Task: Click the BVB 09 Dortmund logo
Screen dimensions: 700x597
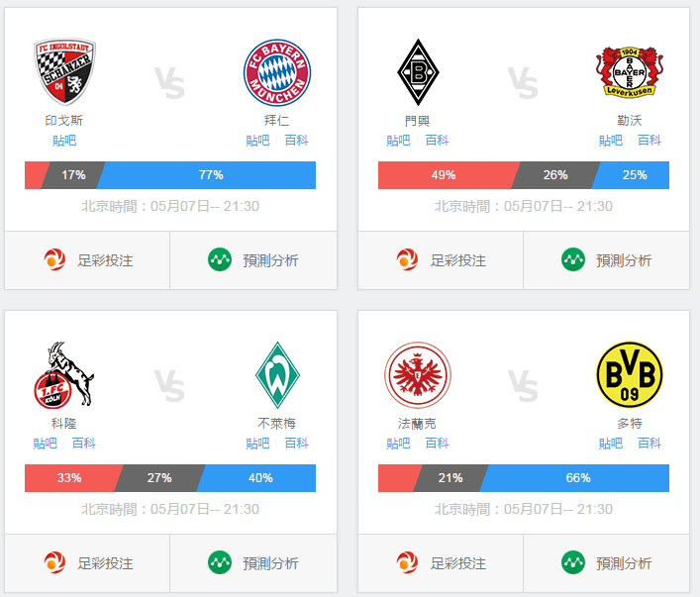Action: pyautogui.click(x=630, y=375)
